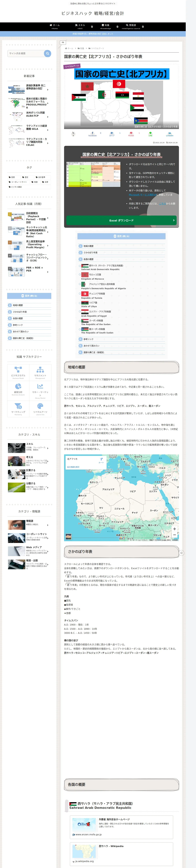This screenshot has width=196, height=868.
Task: Save the article to Pocket
Action: (131, 134)
